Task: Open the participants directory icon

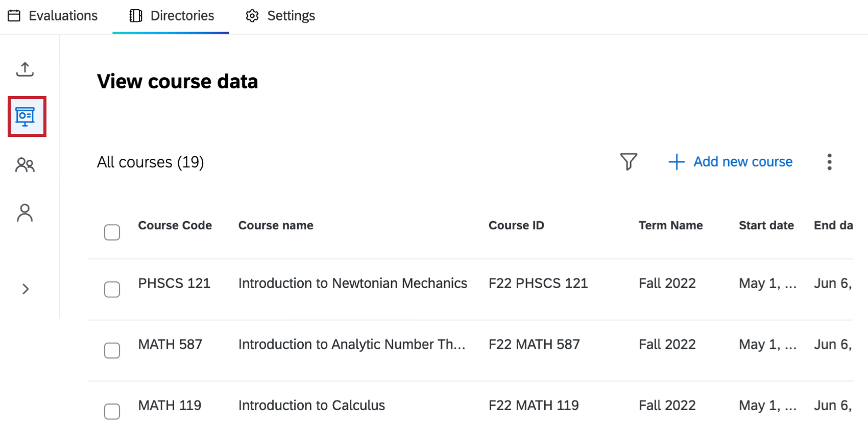Action: pyautogui.click(x=25, y=165)
